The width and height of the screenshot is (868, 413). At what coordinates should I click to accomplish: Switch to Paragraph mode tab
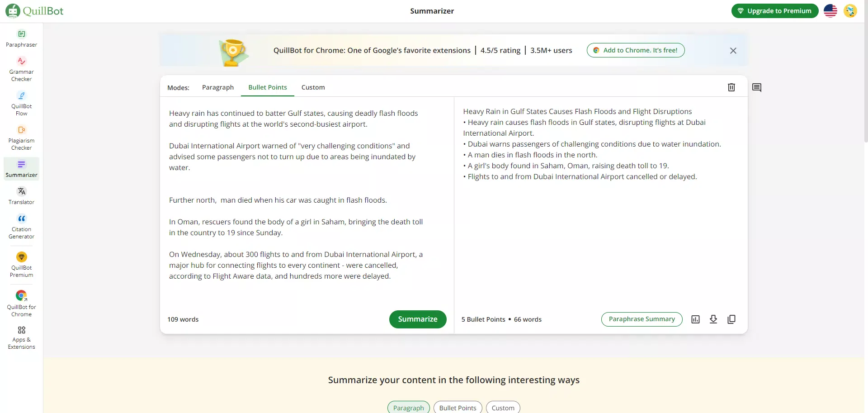[218, 87]
